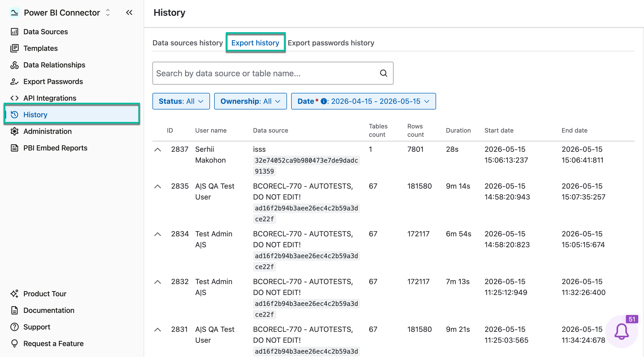This screenshot has width=644, height=357.
Task: Open API Integrations page
Action: tap(50, 98)
